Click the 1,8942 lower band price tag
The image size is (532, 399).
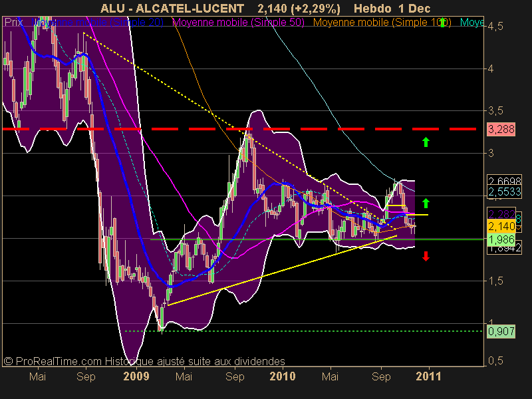tap(504, 249)
